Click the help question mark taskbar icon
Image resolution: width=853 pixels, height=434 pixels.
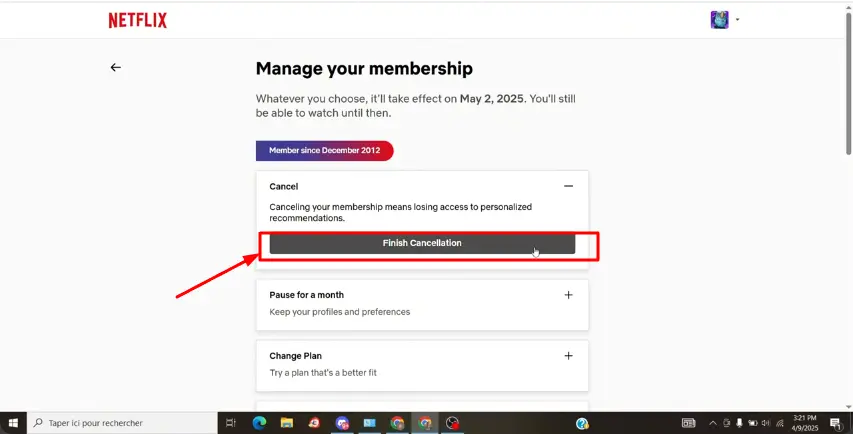click(x=582, y=423)
